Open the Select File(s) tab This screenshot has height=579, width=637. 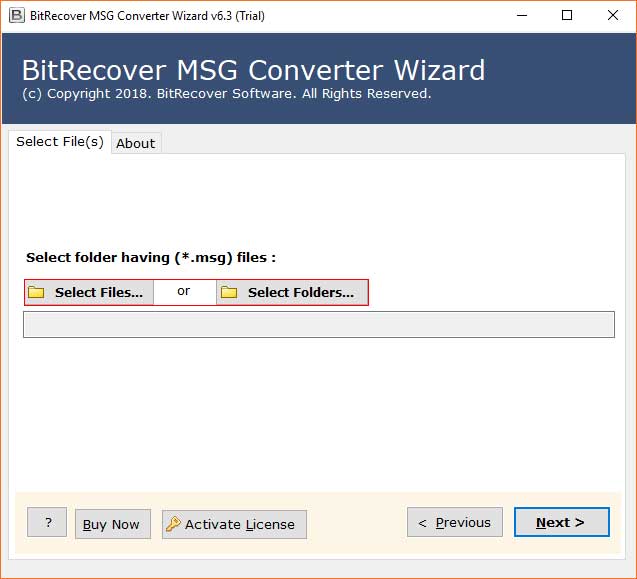[x=60, y=142]
